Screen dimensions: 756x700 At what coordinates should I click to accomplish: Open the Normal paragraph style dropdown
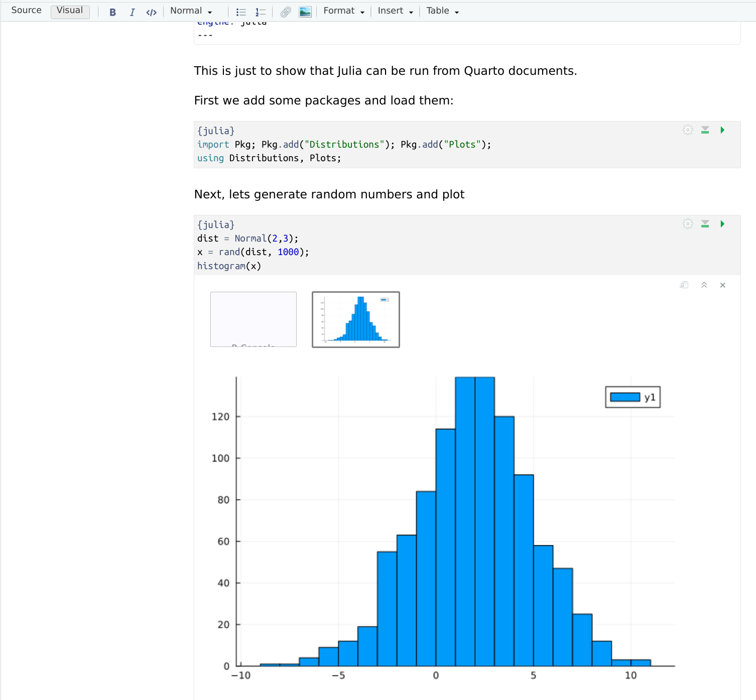click(x=191, y=11)
